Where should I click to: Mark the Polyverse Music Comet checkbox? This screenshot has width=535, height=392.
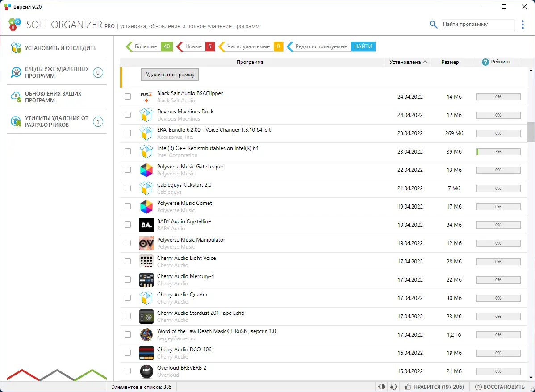pos(128,206)
